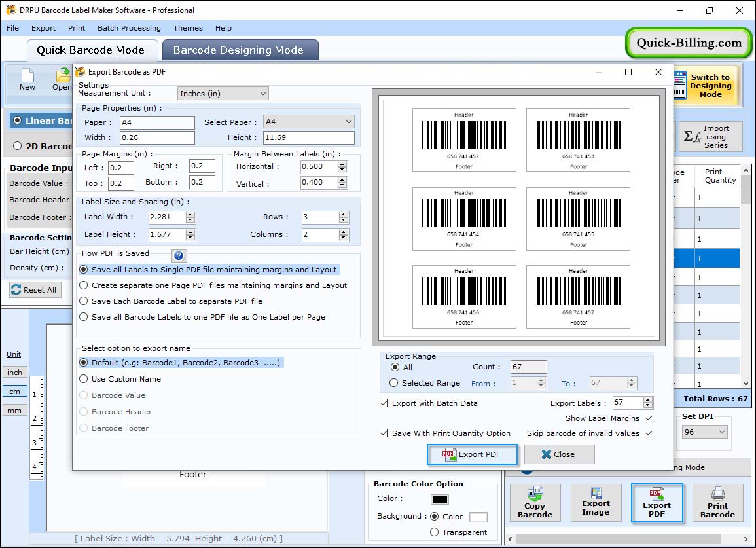Screen dimensions: 756x548
Task: Click the Right page margin field
Action: tap(202, 166)
